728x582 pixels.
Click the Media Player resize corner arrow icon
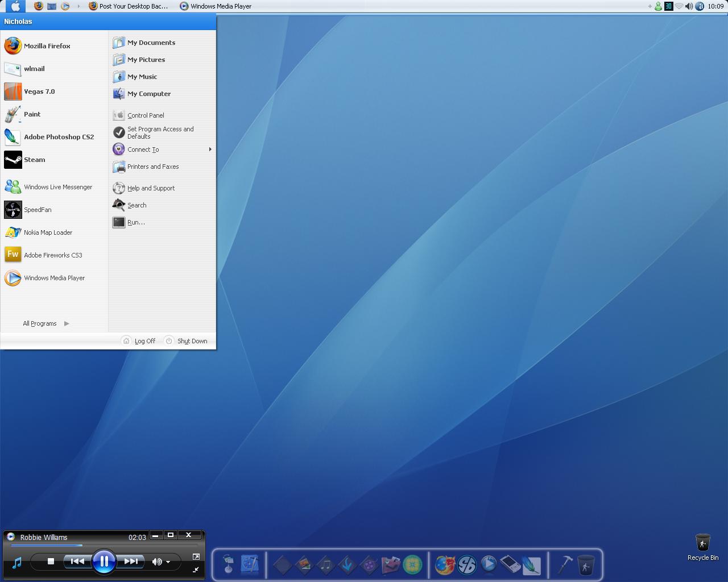click(x=196, y=569)
